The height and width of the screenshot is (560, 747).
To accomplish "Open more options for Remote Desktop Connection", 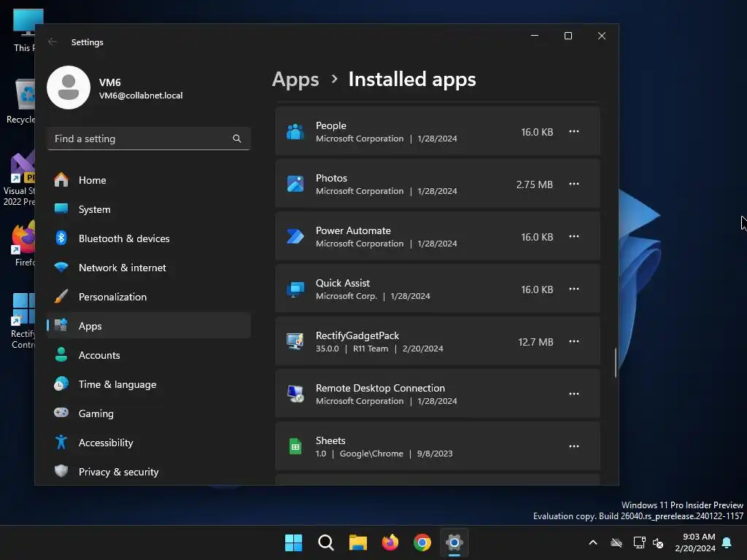I will pos(574,394).
